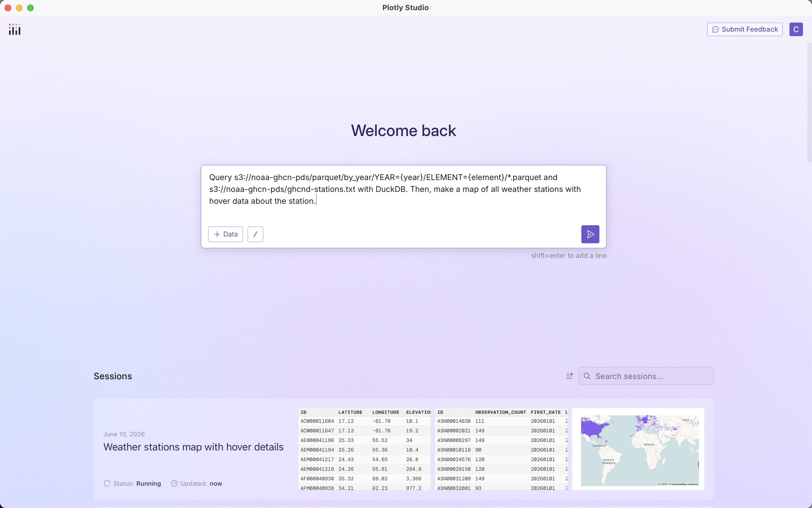Click the Updated clock icon

[x=174, y=483]
